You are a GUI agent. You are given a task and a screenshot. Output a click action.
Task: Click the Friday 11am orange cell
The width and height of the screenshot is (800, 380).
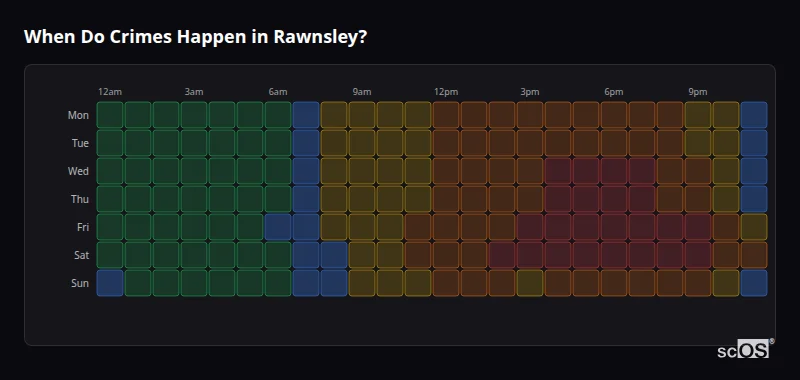[x=418, y=227]
